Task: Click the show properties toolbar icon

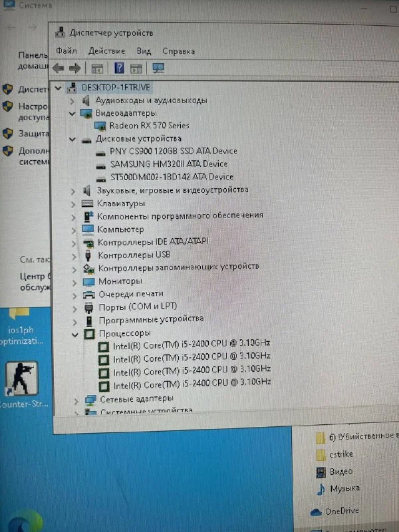Action: pos(97,68)
